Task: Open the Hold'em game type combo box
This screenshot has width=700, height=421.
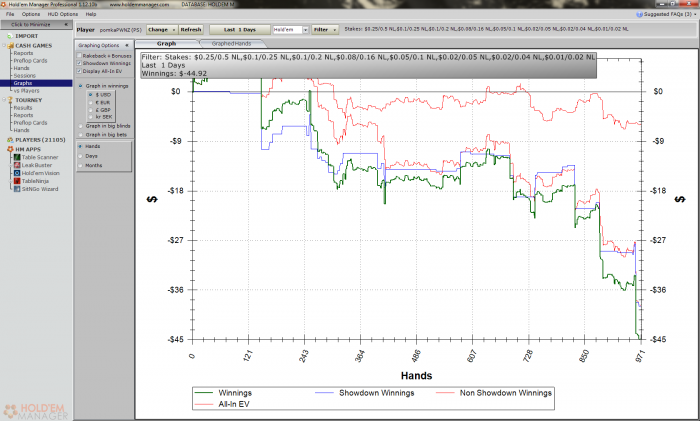Action: [291, 30]
